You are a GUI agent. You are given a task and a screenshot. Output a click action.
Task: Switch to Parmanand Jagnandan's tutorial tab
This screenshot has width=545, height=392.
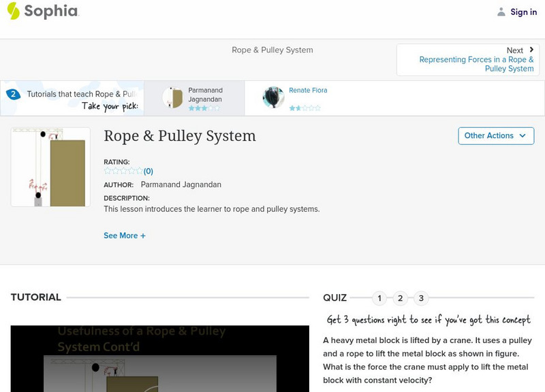coord(198,97)
